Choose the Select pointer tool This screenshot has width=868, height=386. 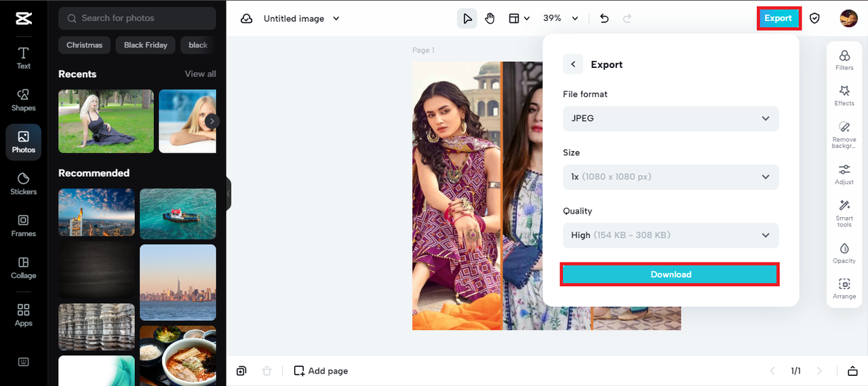467,18
